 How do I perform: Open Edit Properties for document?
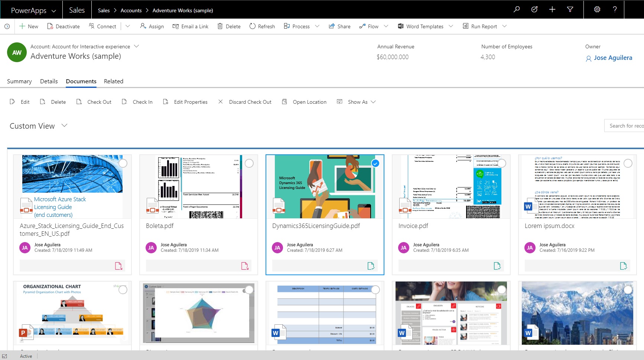(185, 102)
